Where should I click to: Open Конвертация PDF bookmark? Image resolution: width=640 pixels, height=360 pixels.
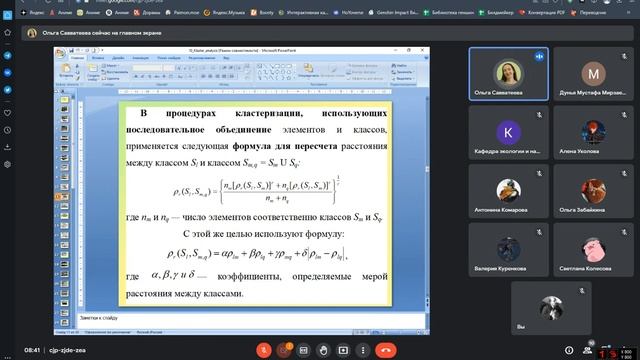click(x=542, y=13)
